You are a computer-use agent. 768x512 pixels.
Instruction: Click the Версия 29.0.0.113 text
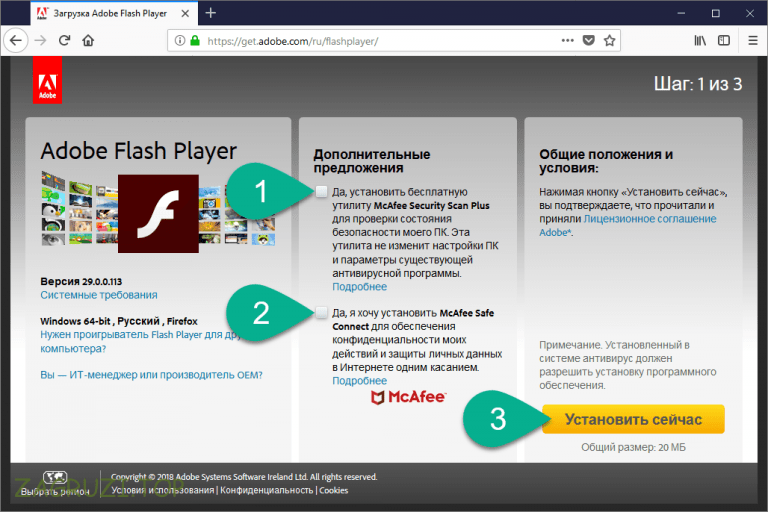click(x=81, y=281)
